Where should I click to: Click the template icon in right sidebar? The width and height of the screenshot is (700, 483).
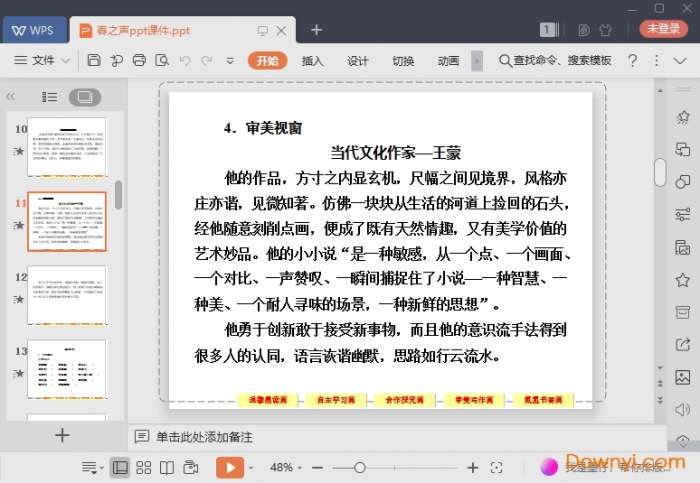(683, 247)
